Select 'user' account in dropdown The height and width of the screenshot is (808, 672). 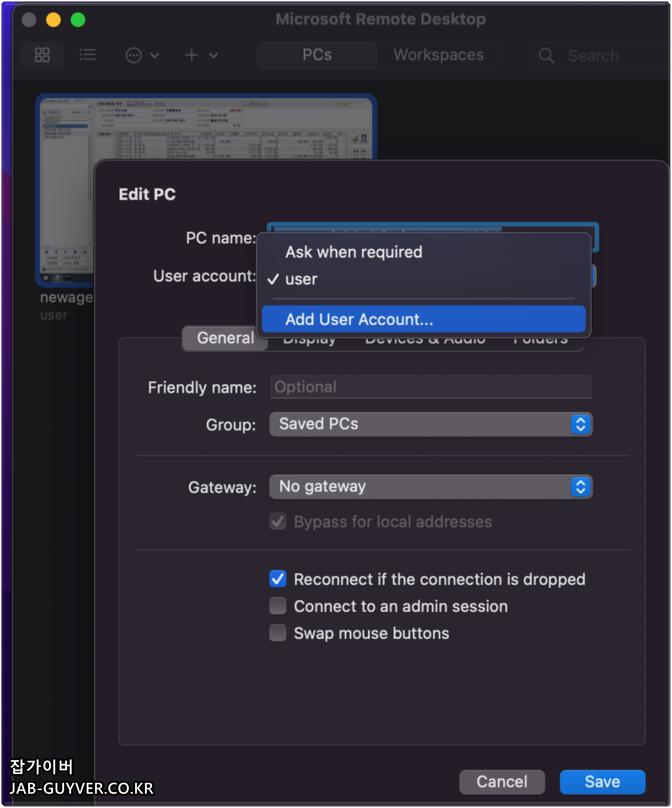click(x=423, y=279)
